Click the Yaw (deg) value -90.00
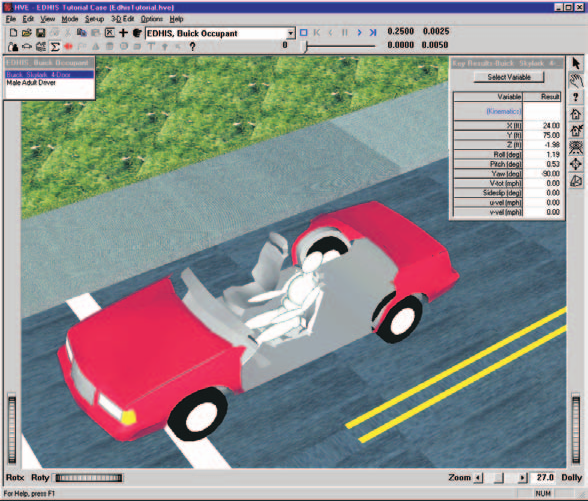 (542, 174)
